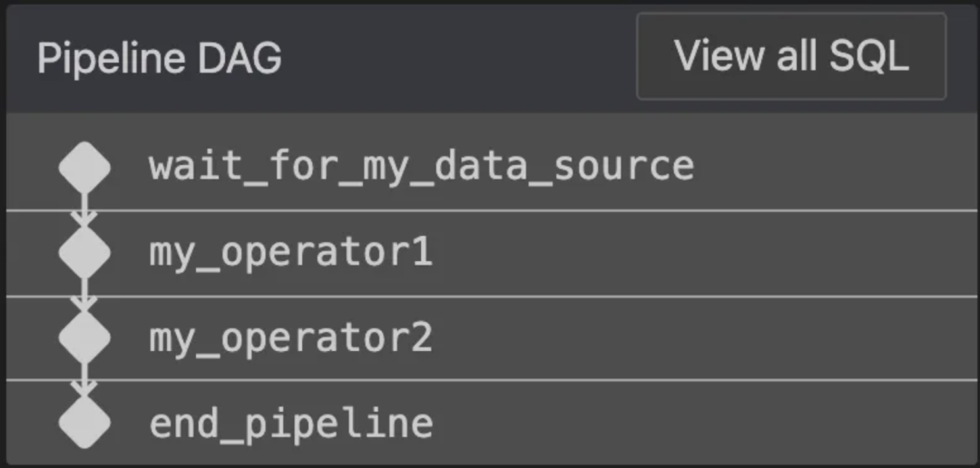Click divider line below my_operator1 row

pyautogui.click(x=544, y=296)
